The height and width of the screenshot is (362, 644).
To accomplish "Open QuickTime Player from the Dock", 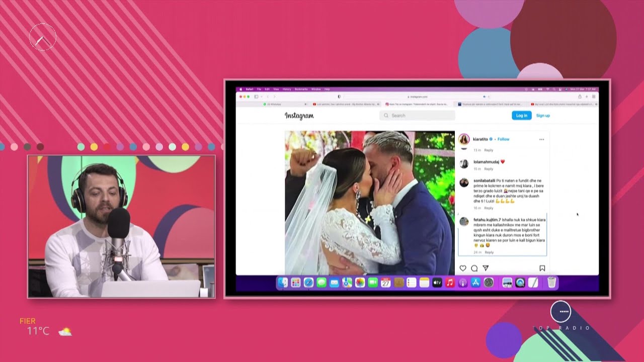I will click(x=520, y=283).
